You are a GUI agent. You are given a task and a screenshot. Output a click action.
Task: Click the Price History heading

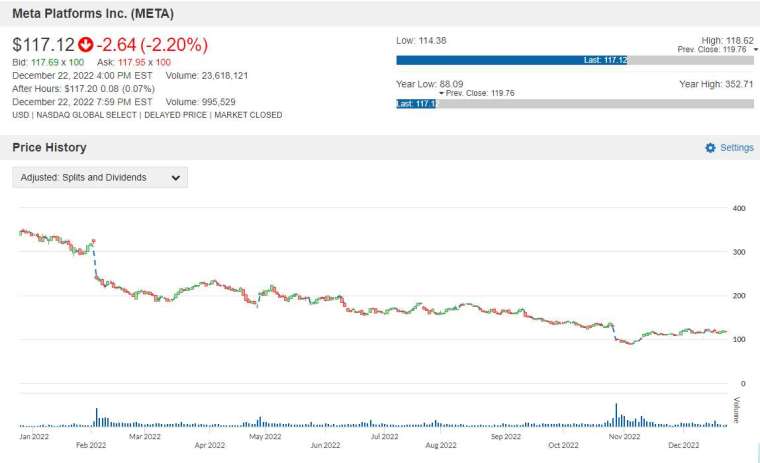(49, 147)
